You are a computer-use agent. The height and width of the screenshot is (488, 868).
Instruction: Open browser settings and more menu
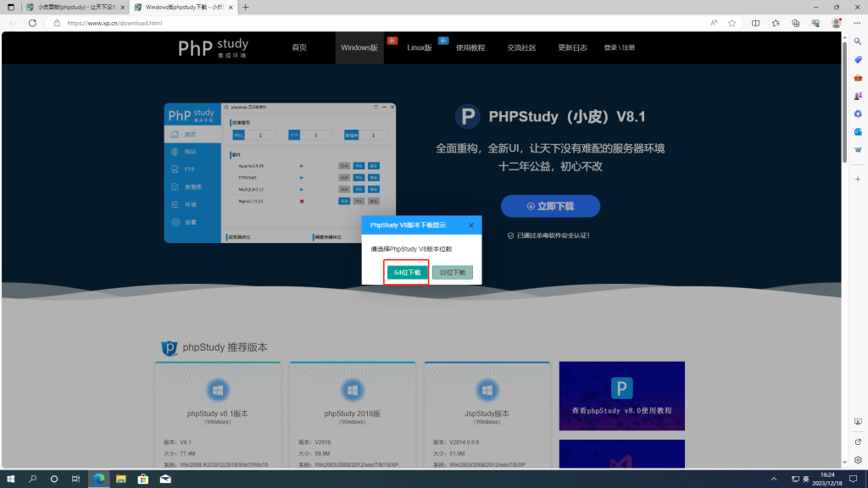[x=857, y=23]
